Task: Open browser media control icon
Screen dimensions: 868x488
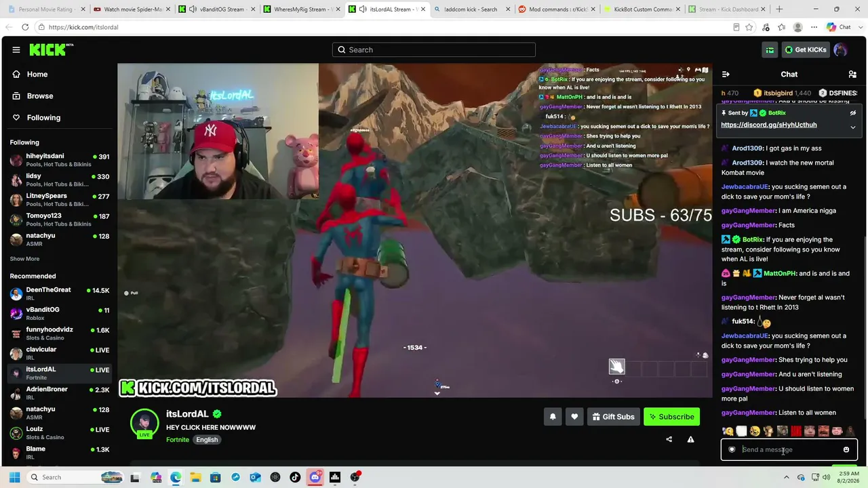Action: coord(766,27)
